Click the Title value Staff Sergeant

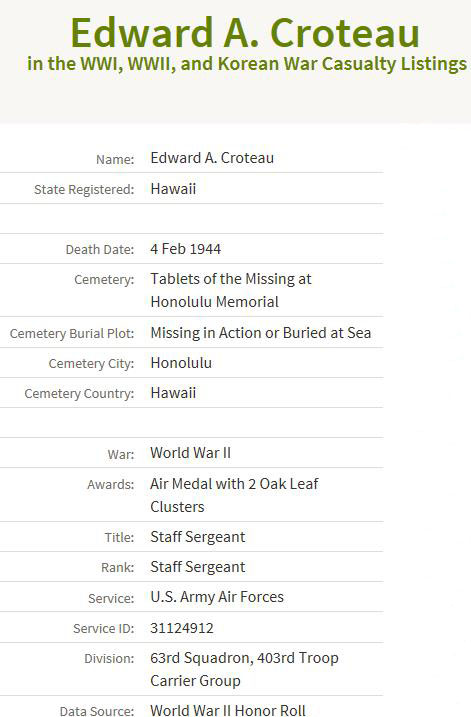point(198,537)
